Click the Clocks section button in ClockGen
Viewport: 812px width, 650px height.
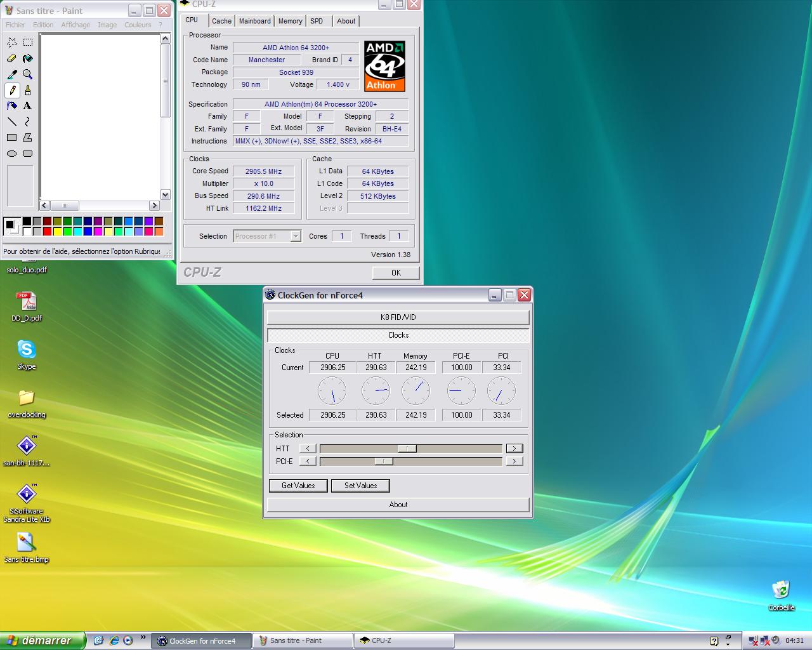tap(398, 335)
